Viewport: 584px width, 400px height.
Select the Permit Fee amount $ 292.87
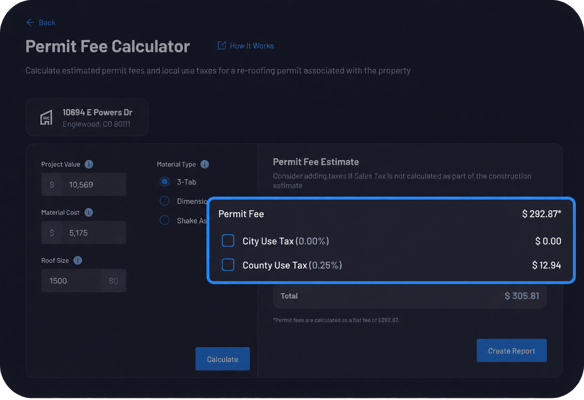(x=541, y=214)
